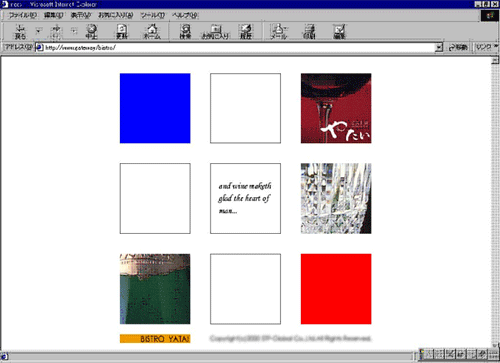This screenshot has width=500, height=363.
Task: Click the 'and wine maketh glad' quote tile
Action: click(x=245, y=198)
